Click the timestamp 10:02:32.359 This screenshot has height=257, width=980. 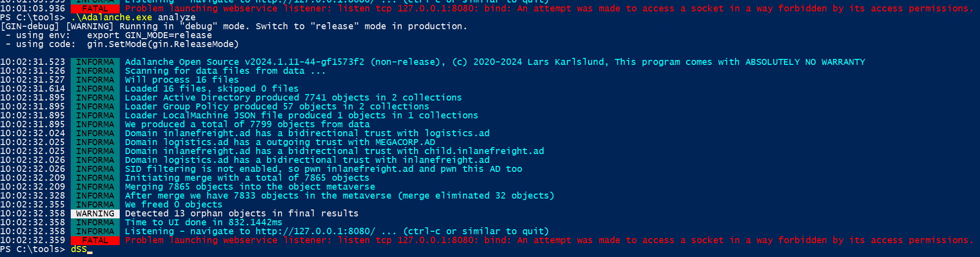(33, 240)
